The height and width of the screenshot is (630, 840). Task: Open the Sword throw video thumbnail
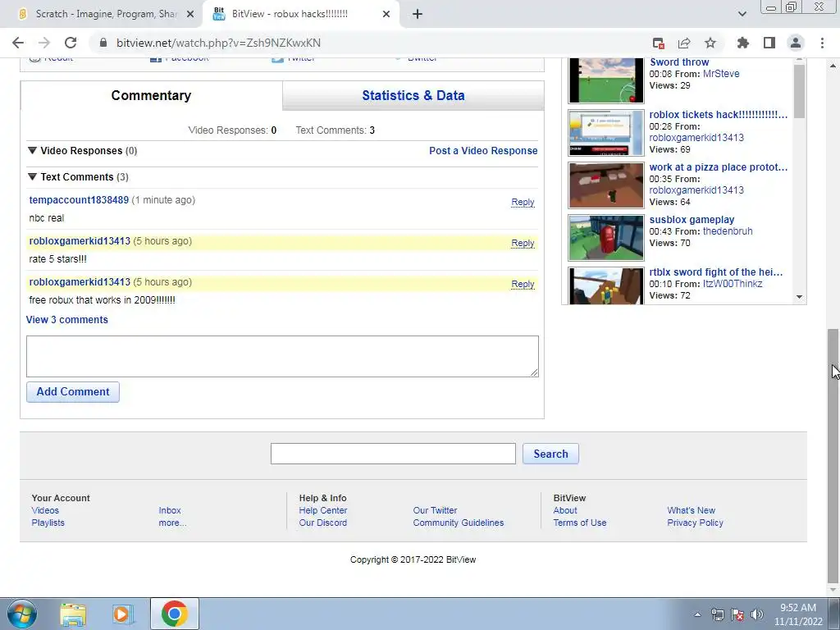tap(606, 80)
